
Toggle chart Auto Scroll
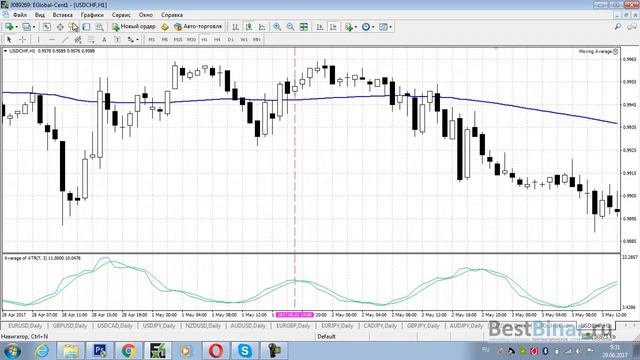[x=320, y=27]
